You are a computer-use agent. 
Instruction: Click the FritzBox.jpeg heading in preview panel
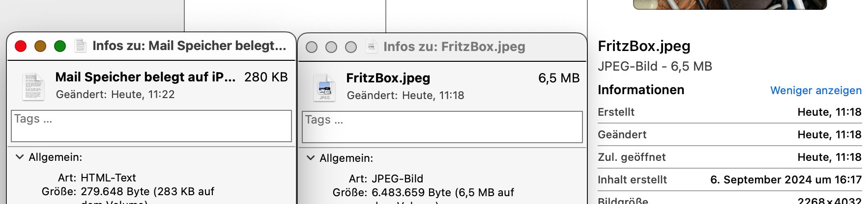[644, 46]
